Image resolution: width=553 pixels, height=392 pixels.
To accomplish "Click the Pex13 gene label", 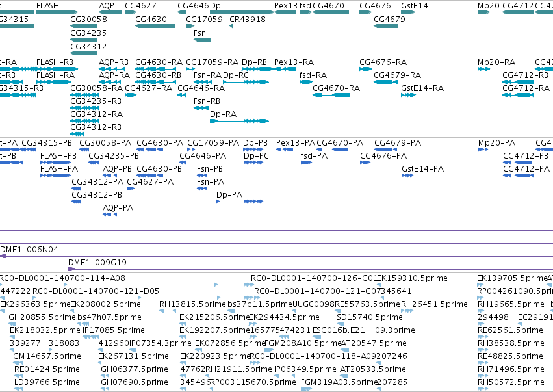I will [286, 6].
